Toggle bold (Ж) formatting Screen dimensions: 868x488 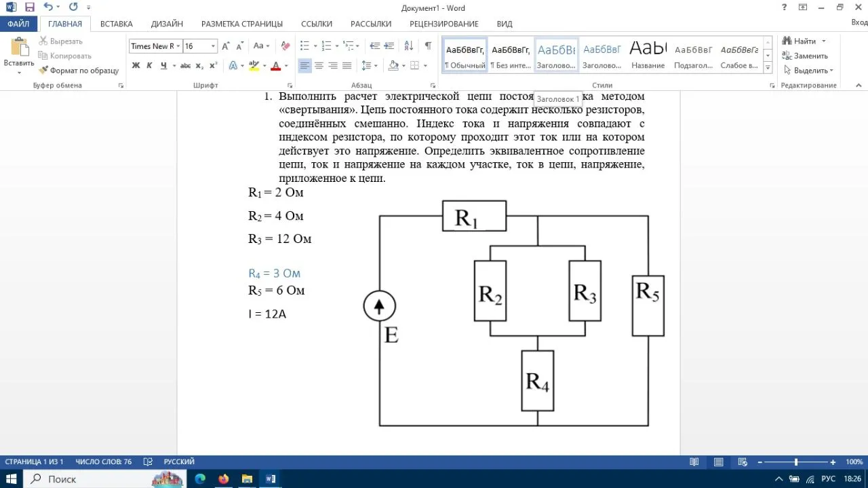pos(136,66)
